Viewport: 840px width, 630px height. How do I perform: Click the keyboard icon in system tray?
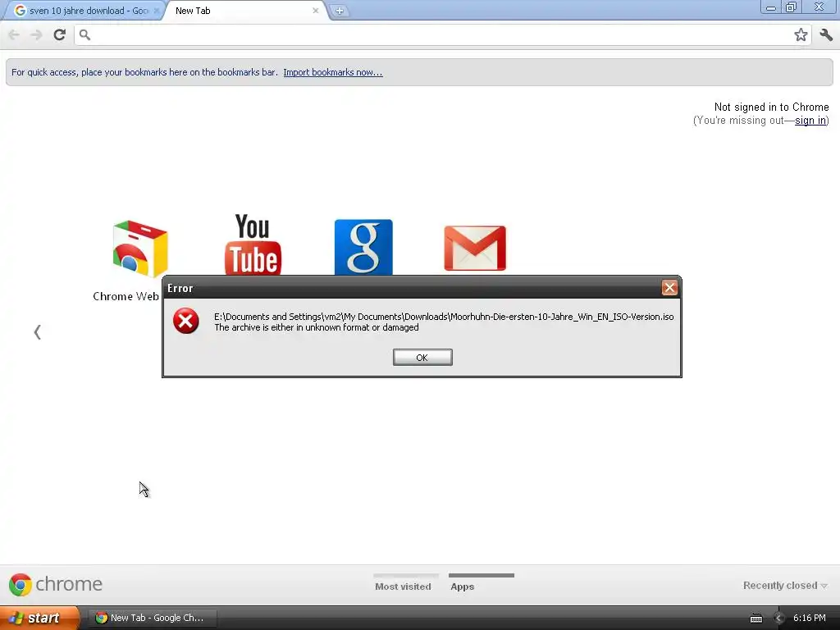click(x=756, y=619)
